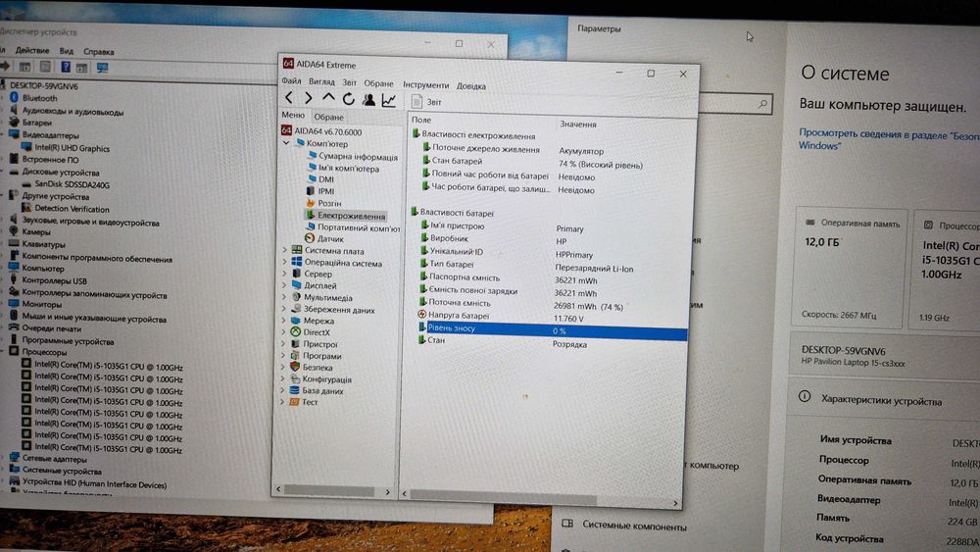Select the Рівень зносу row
Image resolution: width=980 pixels, height=552 pixels.
pyautogui.click(x=552, y=329)
